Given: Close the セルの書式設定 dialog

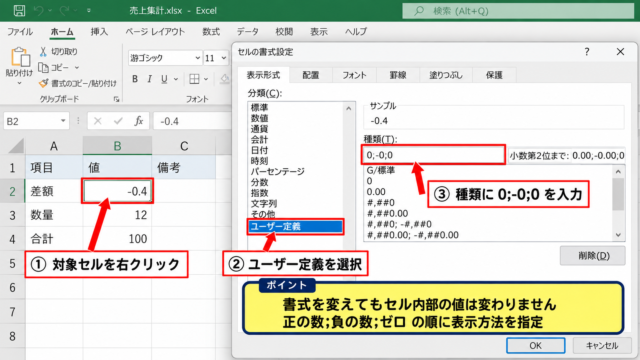Looking at the screenshot, I should tap(620, 52).
